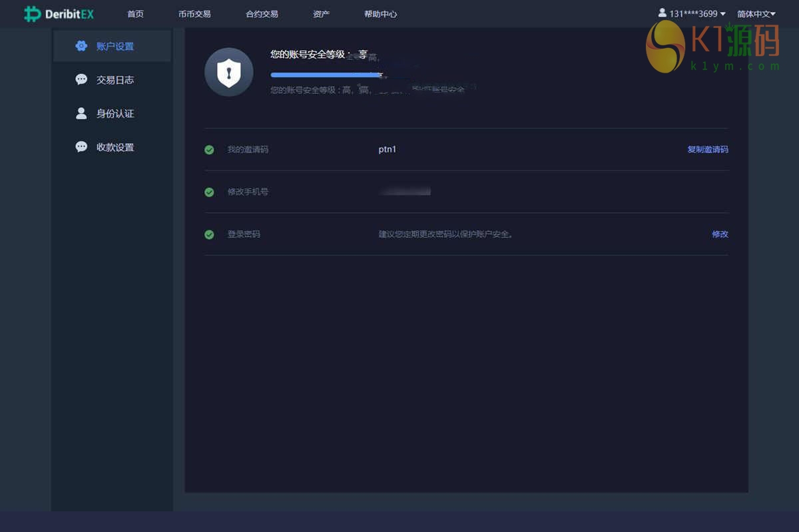799x532 pixels.
Task: Click 修改 to change login password
Action: tap(720, 234)
